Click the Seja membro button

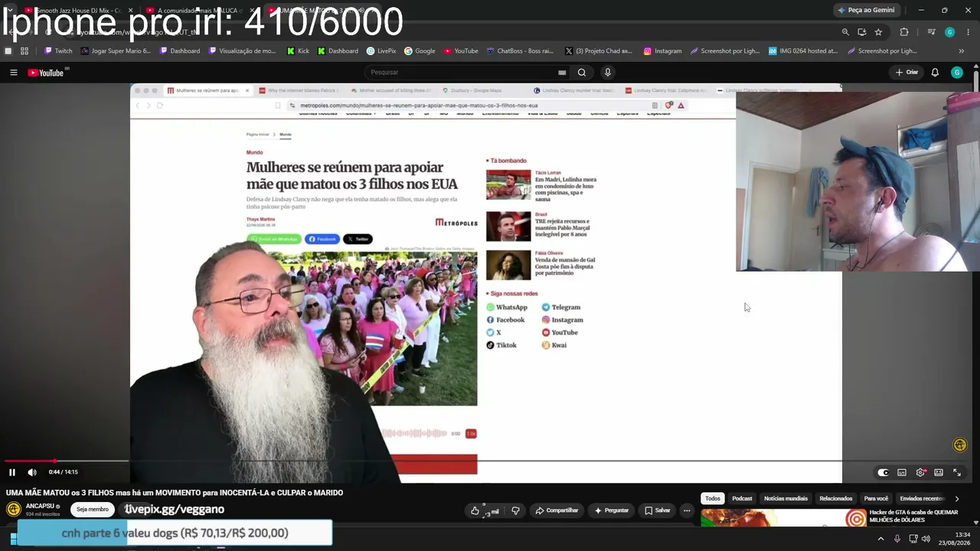[93, 510]
